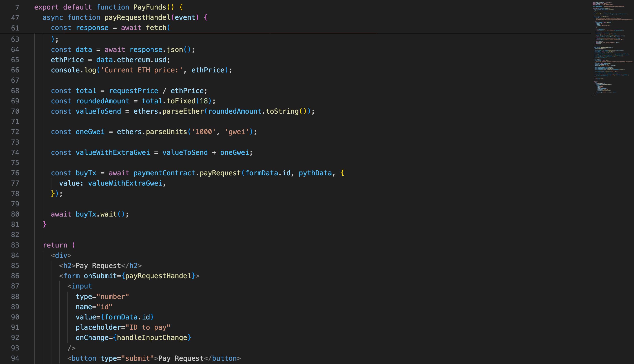This screenshot has height=364, width=634.
Task: Click the opening <div> tag on line 84
Action: pos(61,255)
